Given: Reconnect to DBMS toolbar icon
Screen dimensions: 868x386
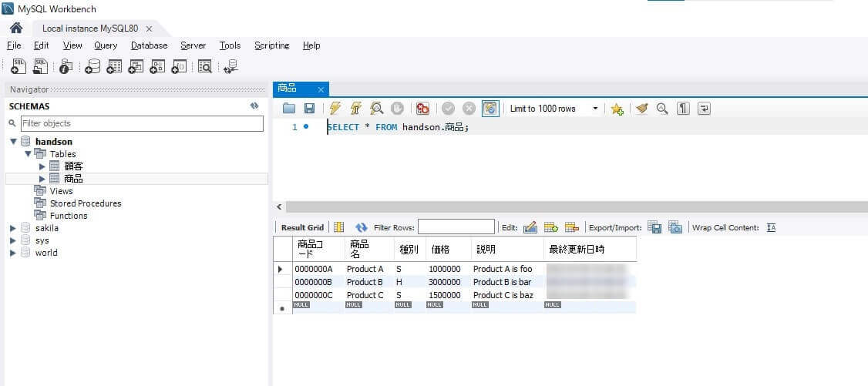Looking at the screenshot, I should click(230, 67).
